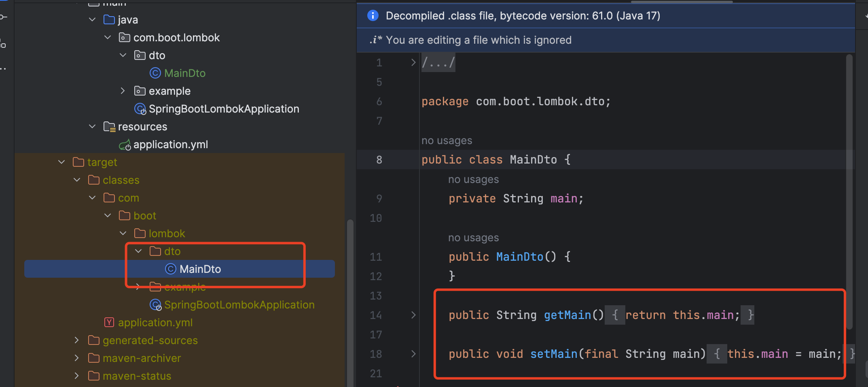Expand the maven-archiver folder
868x387 pixels.
click(x=77, y=358)
